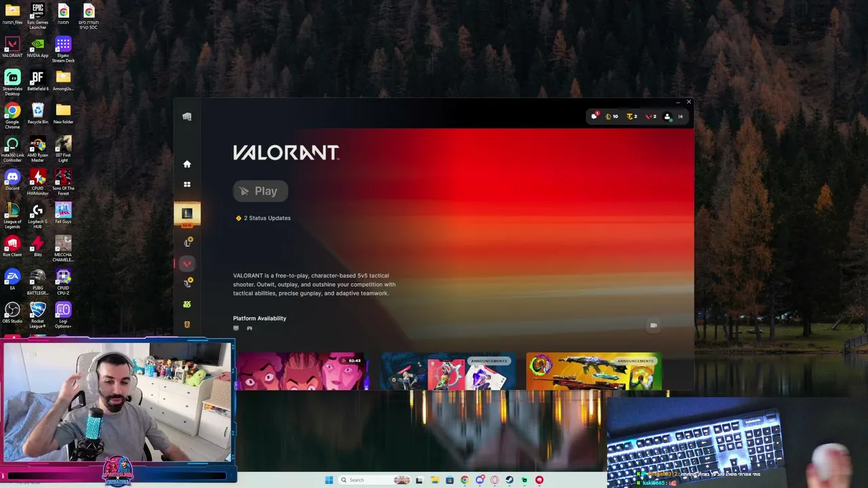Viewport: 868px width, 488px height.
Task: Select the OBS Studio desktop icon
Action: coord(12,313)
